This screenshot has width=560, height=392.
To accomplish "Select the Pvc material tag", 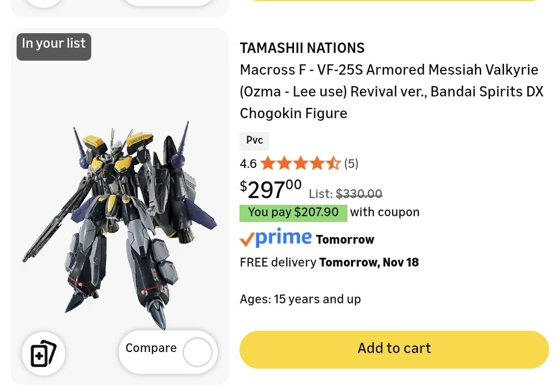I will point(254,141).
